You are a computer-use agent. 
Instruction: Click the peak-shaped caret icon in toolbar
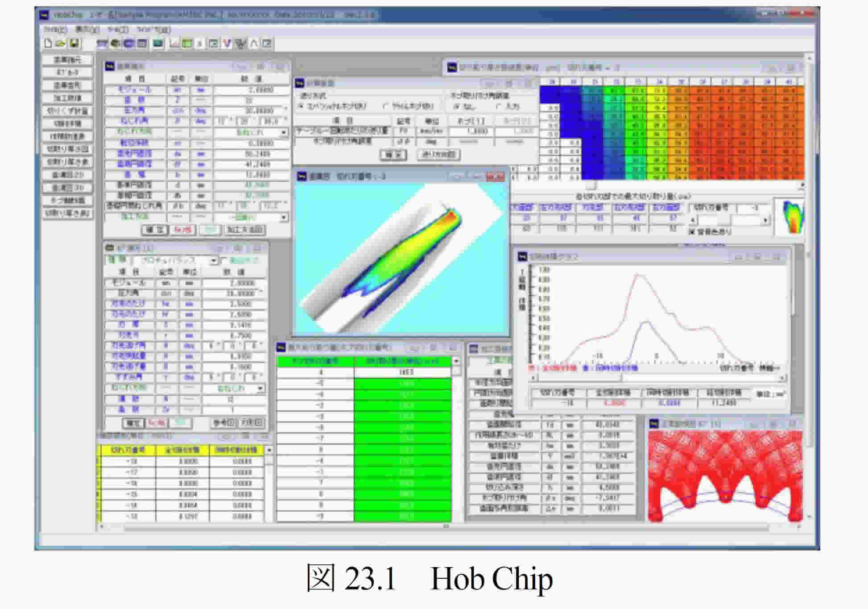(254, 43)
